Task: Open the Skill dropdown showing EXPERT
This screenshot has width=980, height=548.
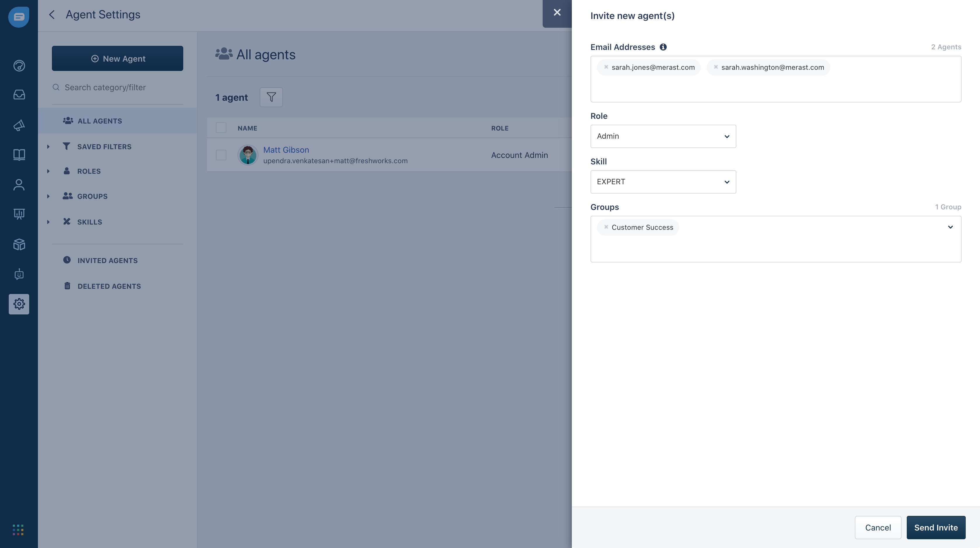Action: point(663,182)
